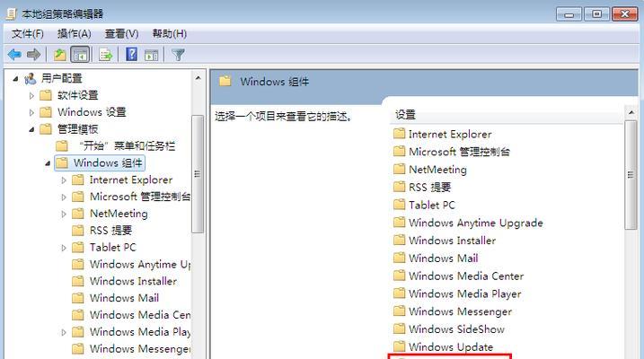Select Windows 设置 in the tree
This screenshot has width=644, height=359.
pos(92,112)
